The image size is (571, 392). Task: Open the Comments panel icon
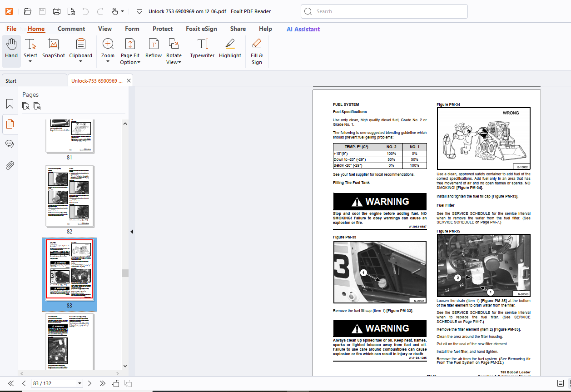[x=10, y=144]
